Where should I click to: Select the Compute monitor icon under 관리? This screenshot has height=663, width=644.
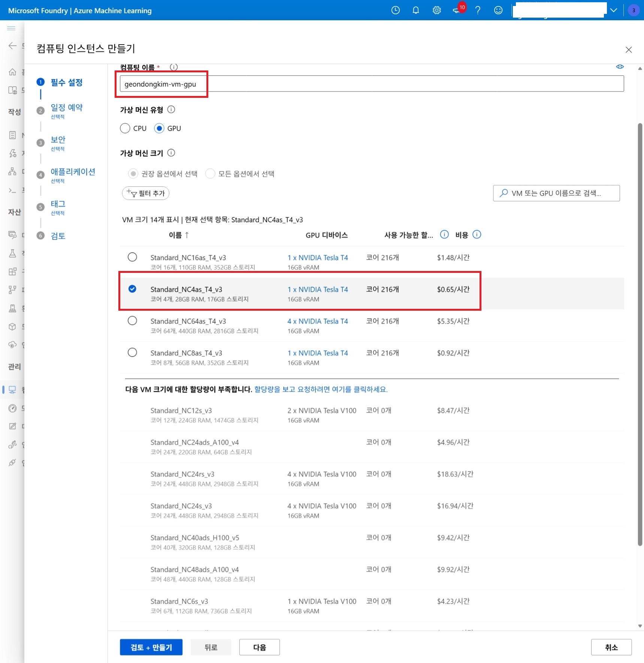tap(12, 390)
